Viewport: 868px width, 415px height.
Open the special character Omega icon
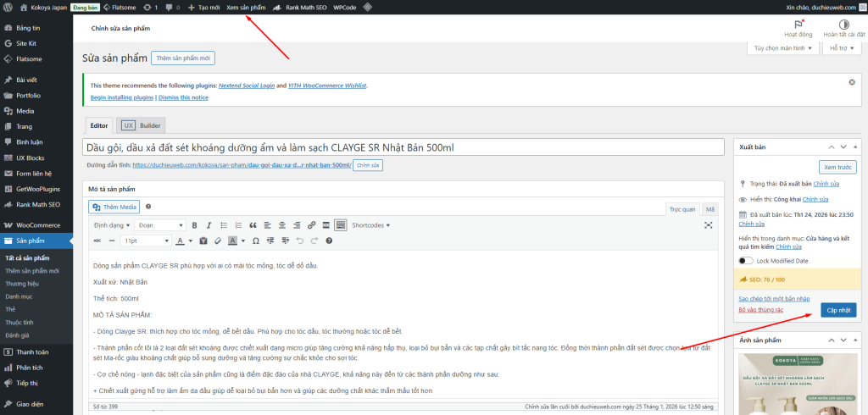click(x=256, y=241)
